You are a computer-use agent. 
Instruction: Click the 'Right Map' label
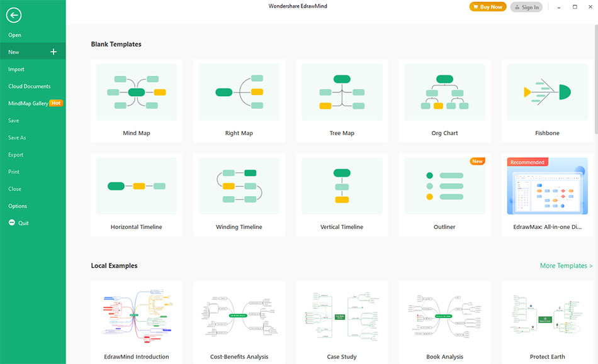[239, 133]
